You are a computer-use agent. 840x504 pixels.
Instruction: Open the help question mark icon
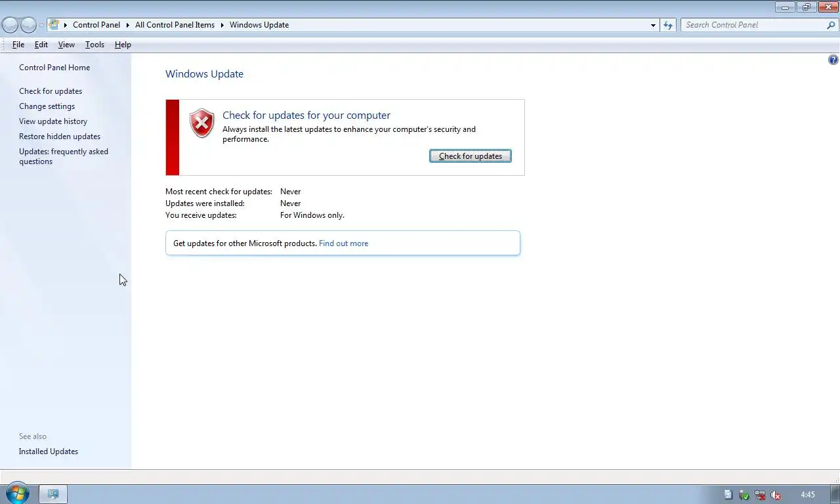pyautogui.click(x=833, y=60)
